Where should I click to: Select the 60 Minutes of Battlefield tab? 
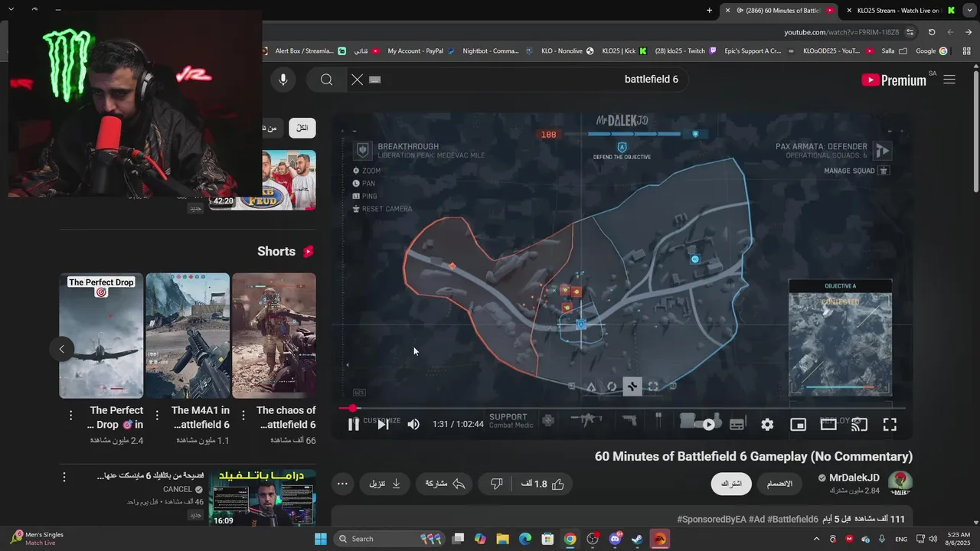778,11
